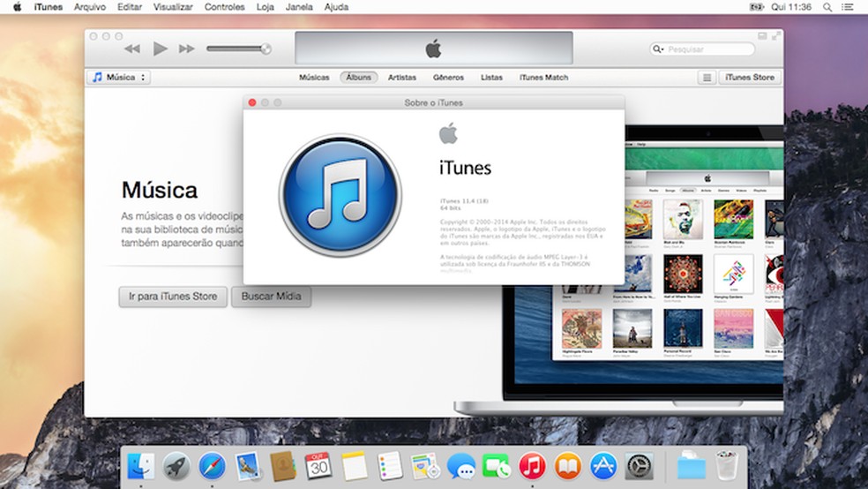
Task: Click the iTunes 11.4 (18) version text
Action: pos(464,201)
